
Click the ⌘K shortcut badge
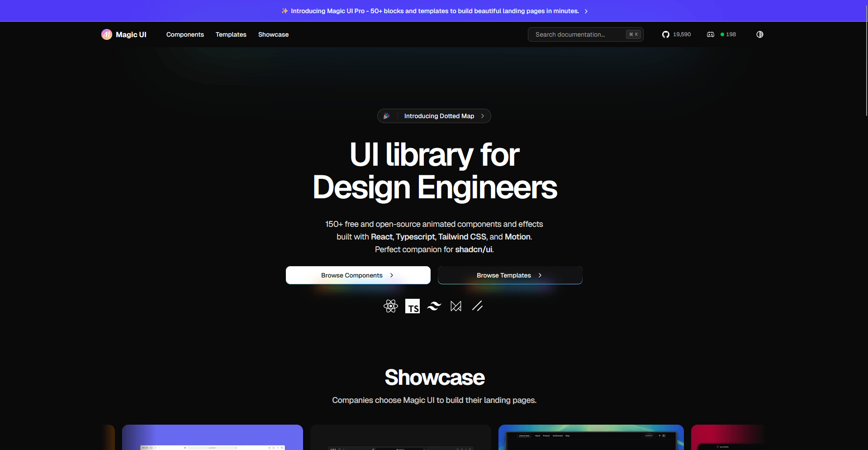pos(633,34)
